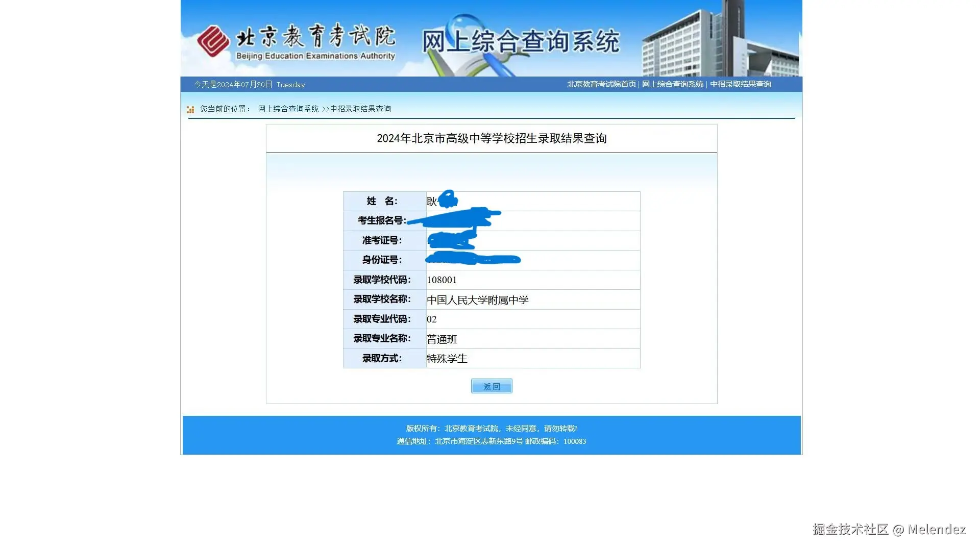Click the orange location breadcrumb icon
This screenshot has width=980, height=551.
pos(190,109)
